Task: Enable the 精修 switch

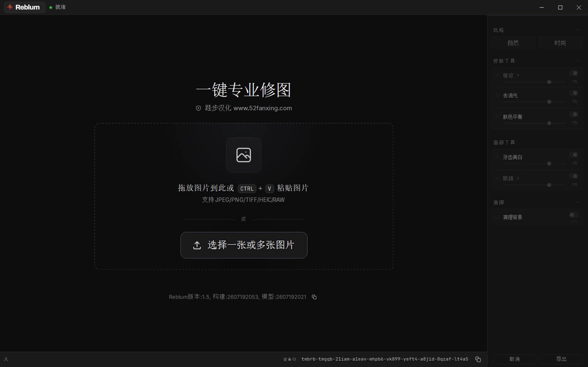Action: pos(574,73)
